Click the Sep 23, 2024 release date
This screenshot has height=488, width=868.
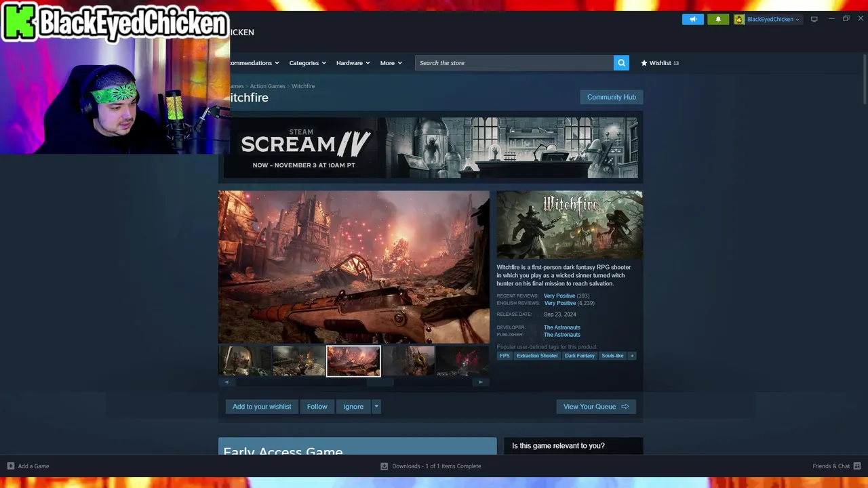coord(560,314)
